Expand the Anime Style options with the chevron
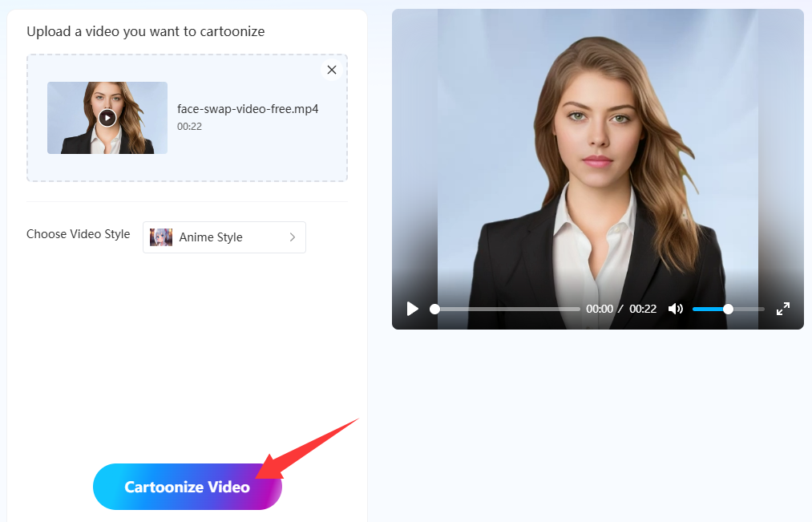The height and width of the screenshot is (522, 812). pos(291,237)
